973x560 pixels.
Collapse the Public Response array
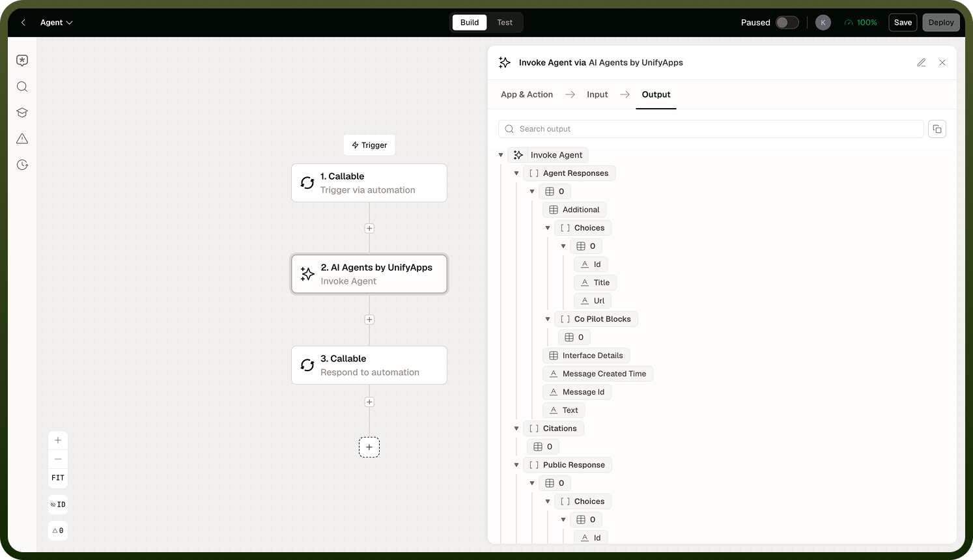(516, 465)
